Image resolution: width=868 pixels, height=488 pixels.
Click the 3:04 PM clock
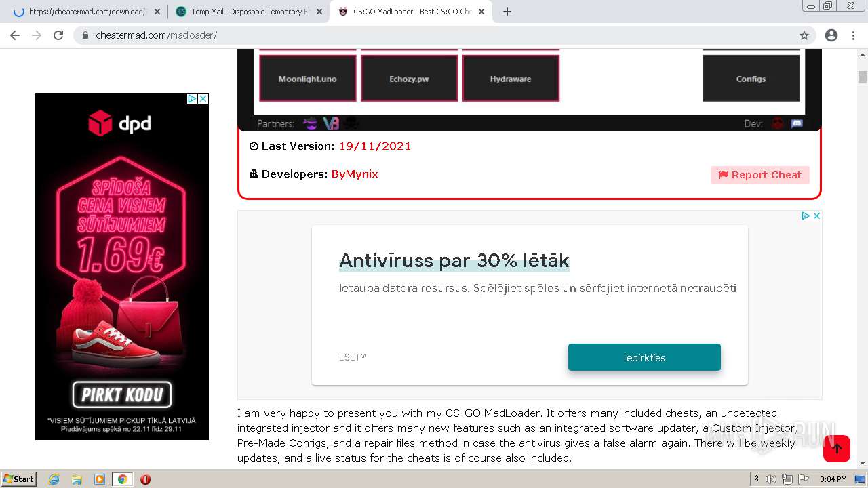click(x=833, y=479)
